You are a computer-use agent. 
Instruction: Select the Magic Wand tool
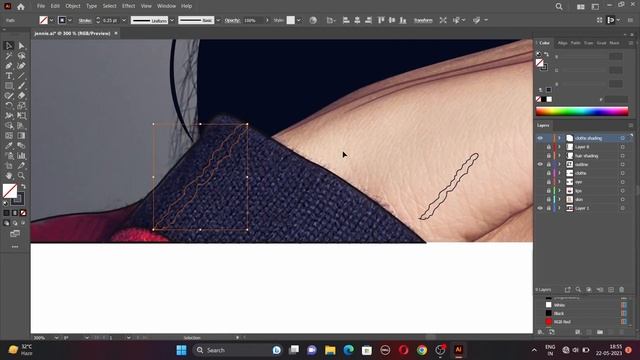pyautogui.click(x=9, y=56)
